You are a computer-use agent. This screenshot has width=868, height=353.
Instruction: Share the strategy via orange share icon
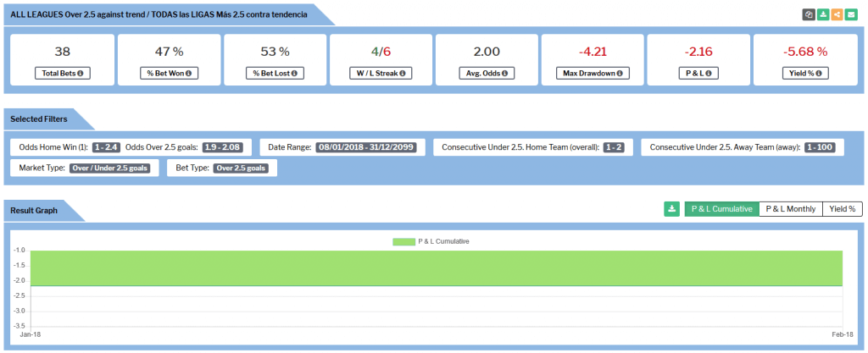[x=836, y=14]
